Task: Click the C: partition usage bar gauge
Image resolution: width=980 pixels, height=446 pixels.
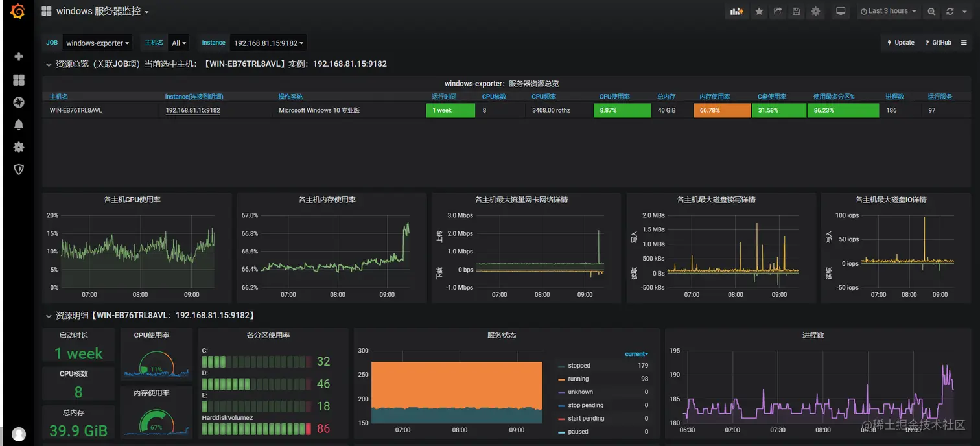Action: [x=257, y=361]
